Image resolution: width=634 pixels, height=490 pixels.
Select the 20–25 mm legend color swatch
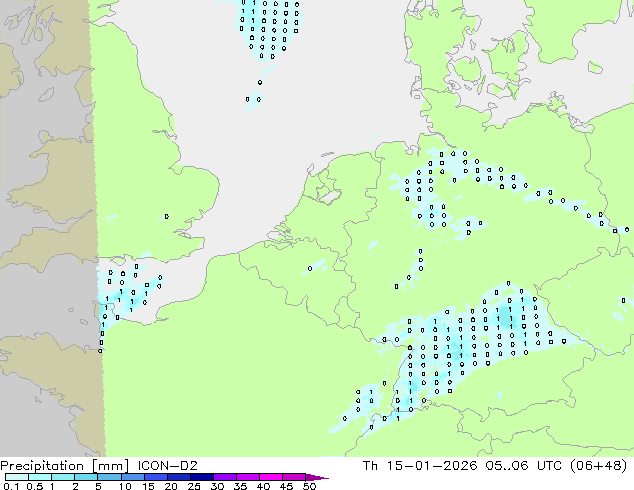(x=178, y=477)
